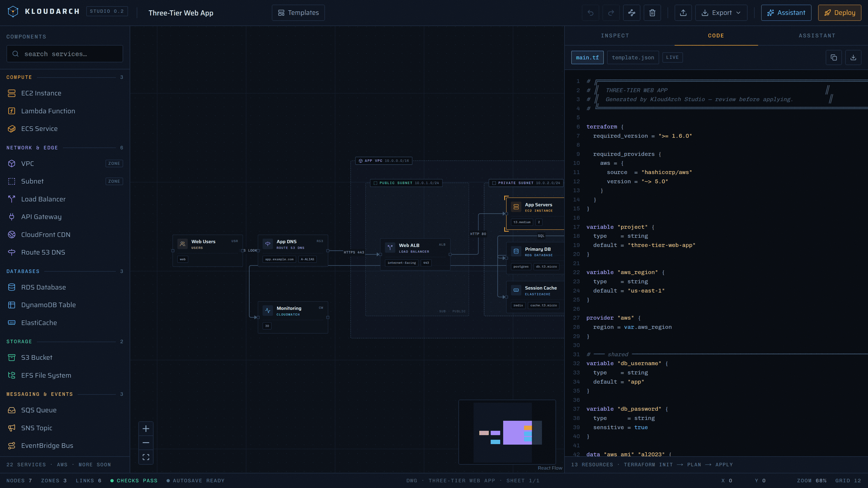Select the SQS Queue component

coord(65,410)
